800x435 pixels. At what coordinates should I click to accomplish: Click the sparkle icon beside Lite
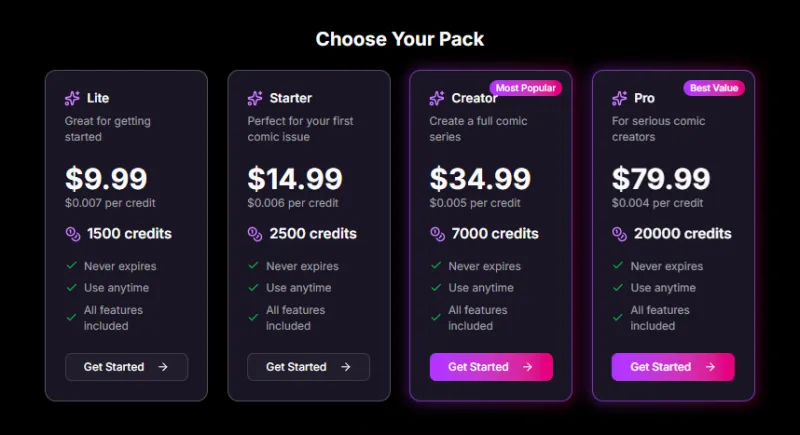point(72,98)
